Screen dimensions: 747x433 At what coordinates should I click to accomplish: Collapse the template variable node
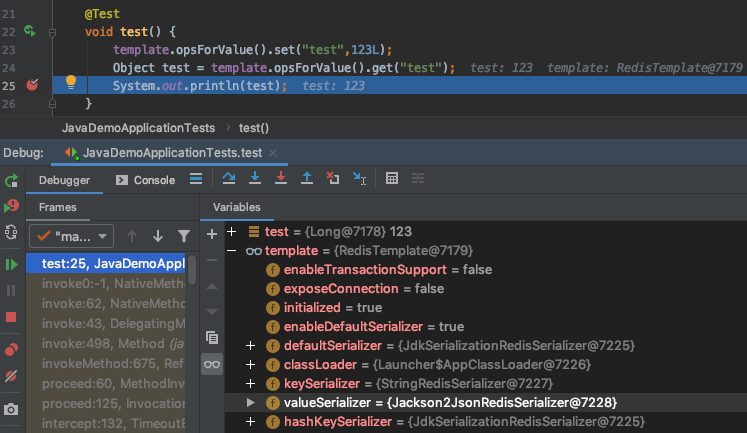(x=232, y=250)
